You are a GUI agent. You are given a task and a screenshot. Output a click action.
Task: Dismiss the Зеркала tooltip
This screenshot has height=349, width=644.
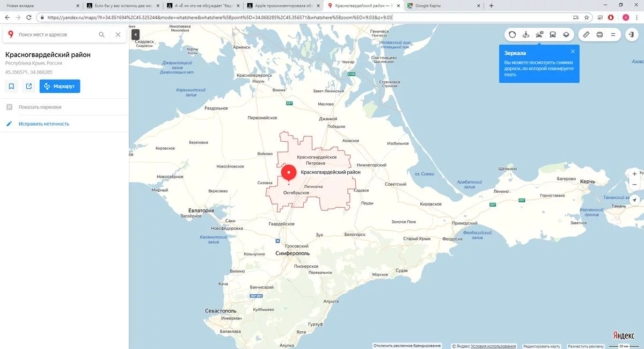pos(573,52)
